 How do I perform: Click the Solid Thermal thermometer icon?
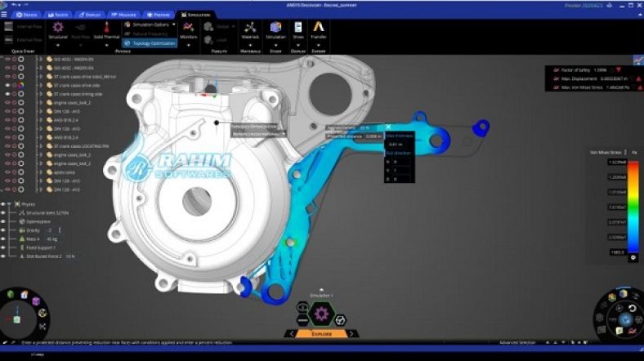click(x=106, y=28)
